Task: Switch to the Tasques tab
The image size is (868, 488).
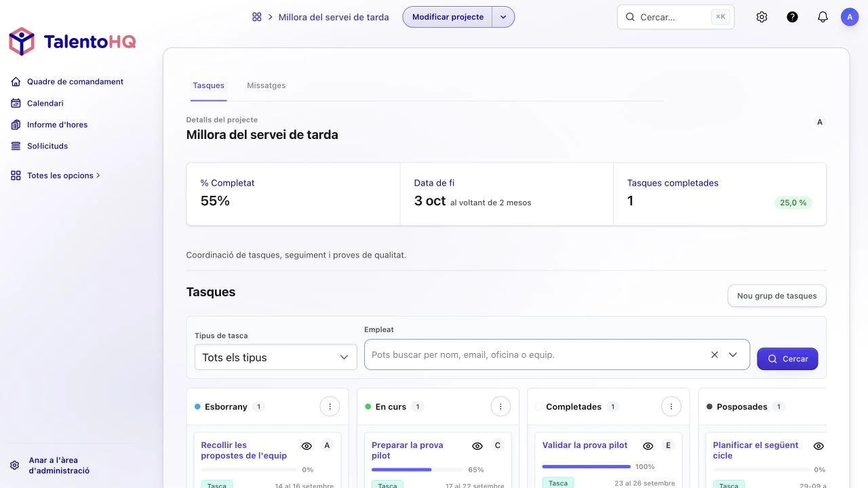Action: pos(208,85)
